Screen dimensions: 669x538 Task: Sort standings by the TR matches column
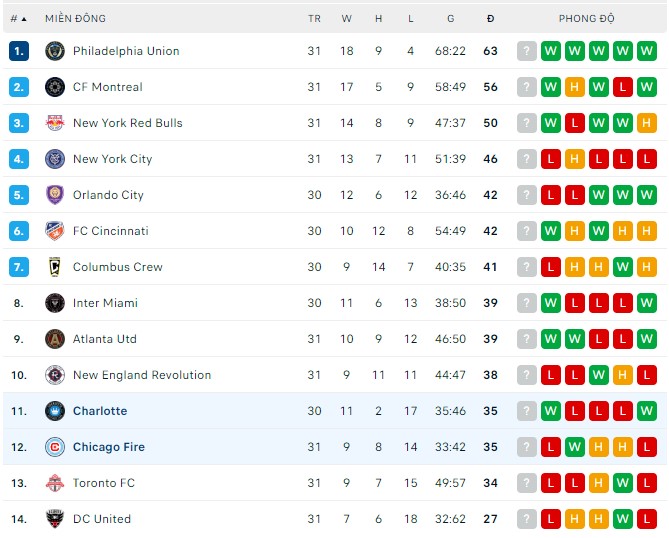(x=314, y=18)
